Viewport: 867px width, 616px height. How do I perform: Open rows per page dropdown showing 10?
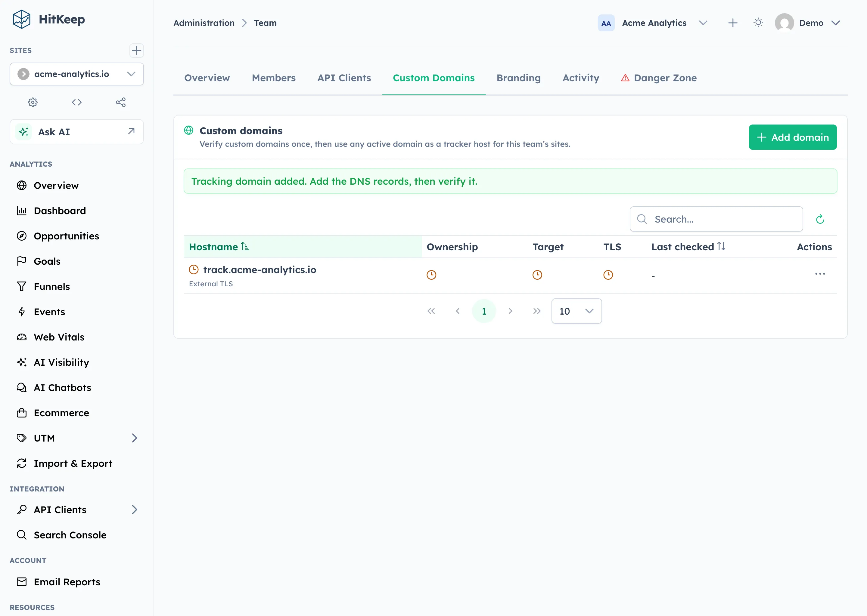pos(576,311)
